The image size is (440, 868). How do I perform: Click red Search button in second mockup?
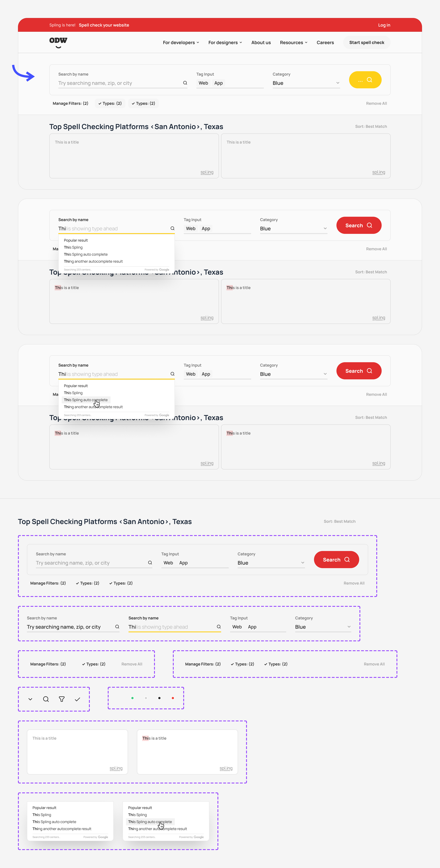tap(359, 225)
